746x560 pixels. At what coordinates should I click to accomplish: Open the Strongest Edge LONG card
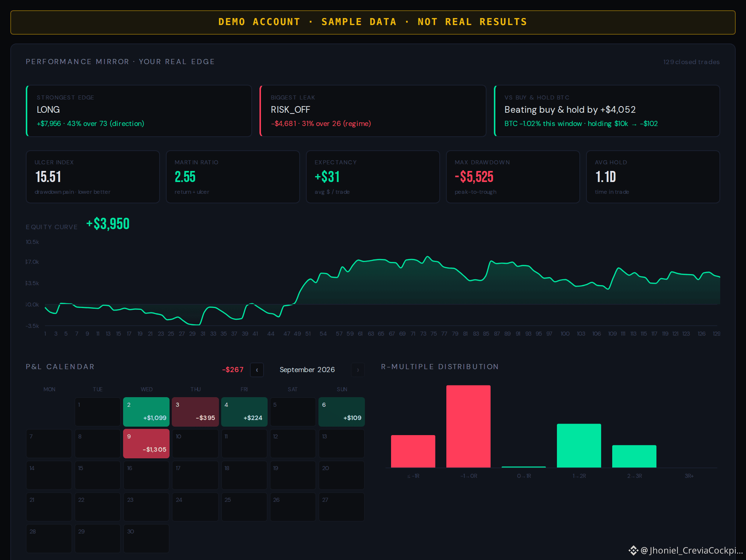(x=139, y=111)
